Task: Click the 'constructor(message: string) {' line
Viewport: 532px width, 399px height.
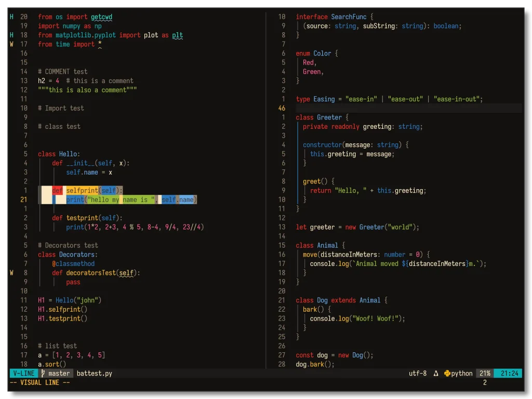Action: [x=356, y=145]
